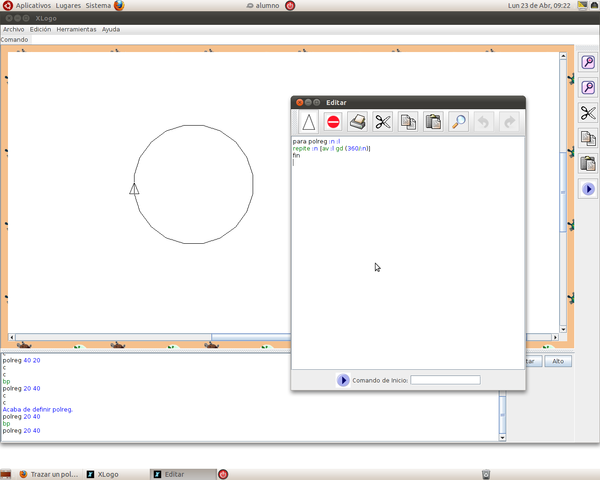Click the upper zoom magnifier in XLogo sidebar
Screen dimensions: 600x480
coord(588,62)
